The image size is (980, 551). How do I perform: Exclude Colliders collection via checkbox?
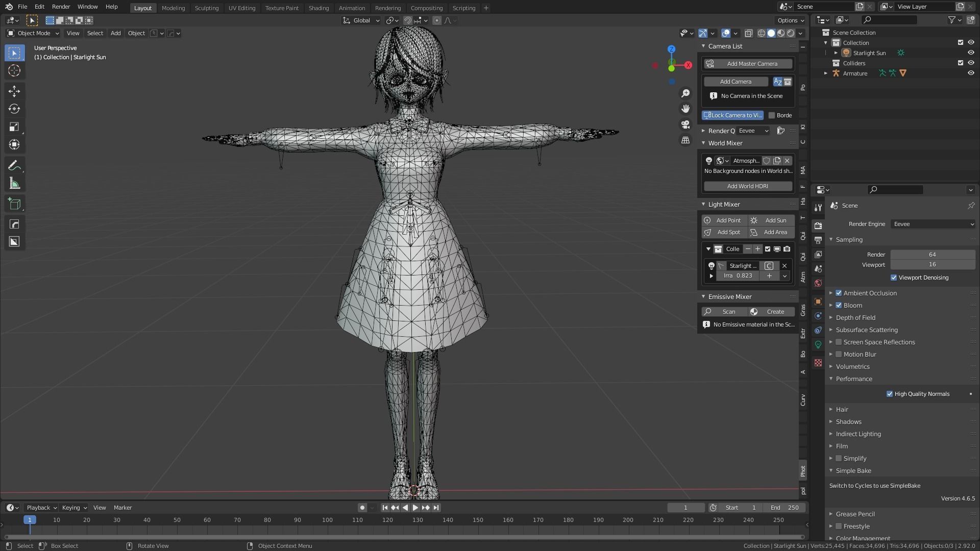click(961, 63)
